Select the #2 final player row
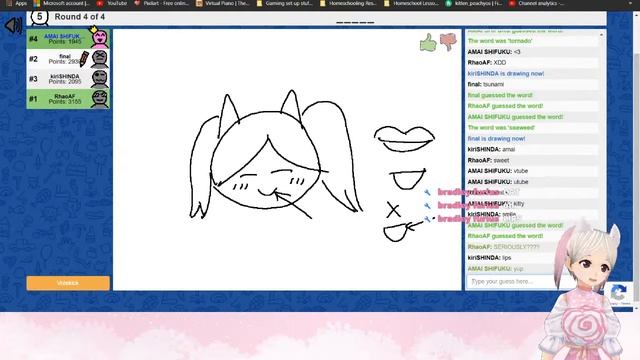The image size is (640, 360). click(x=68, y=59)
